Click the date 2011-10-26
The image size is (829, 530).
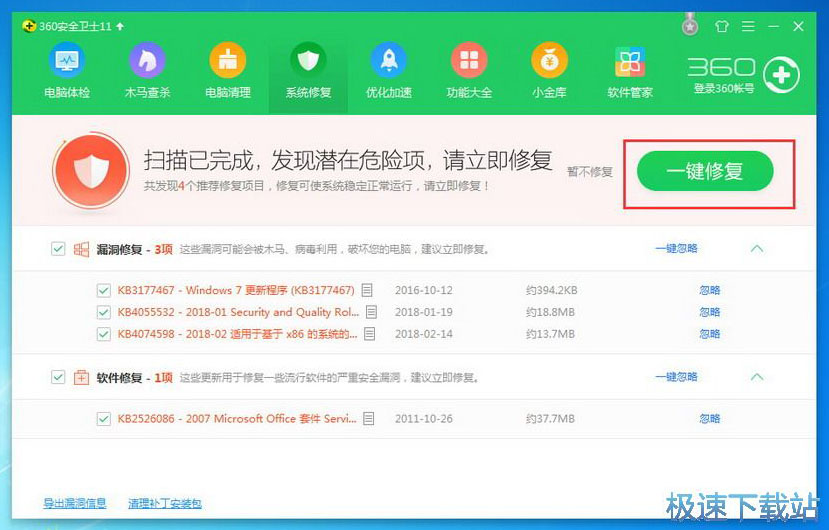coord(423,419)
